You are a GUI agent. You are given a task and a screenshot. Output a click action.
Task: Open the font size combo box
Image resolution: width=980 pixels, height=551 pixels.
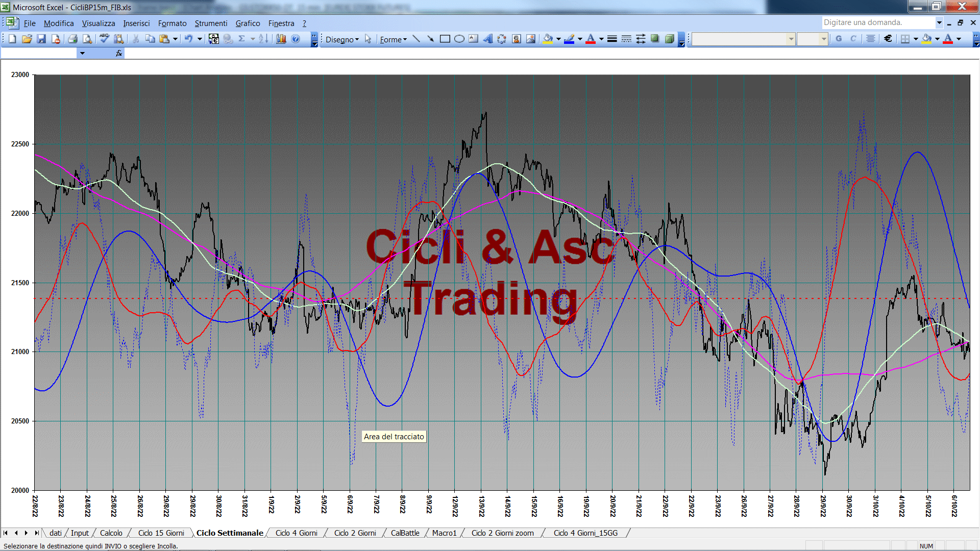pos(812,39)
